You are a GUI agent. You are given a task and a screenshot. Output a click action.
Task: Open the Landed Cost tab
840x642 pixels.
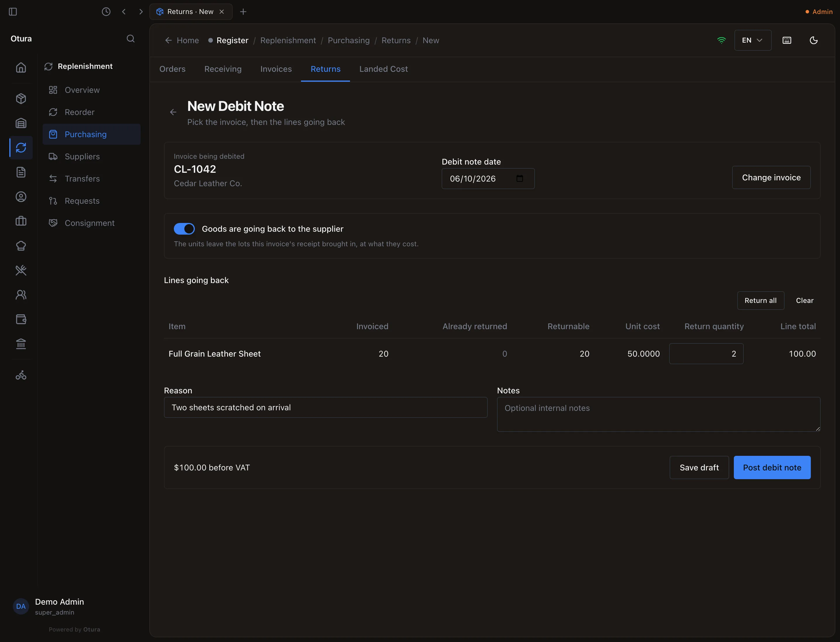(384, 69)
